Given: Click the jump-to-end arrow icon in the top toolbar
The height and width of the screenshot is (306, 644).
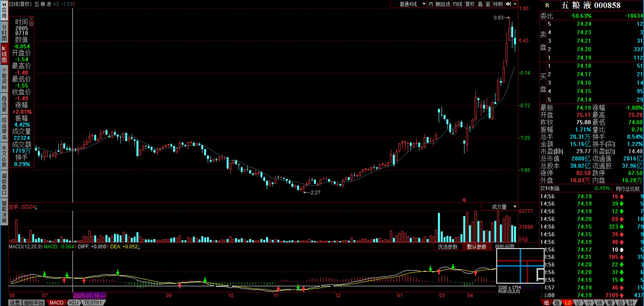Looking at the screenshot, I should (x=508, y=4).
